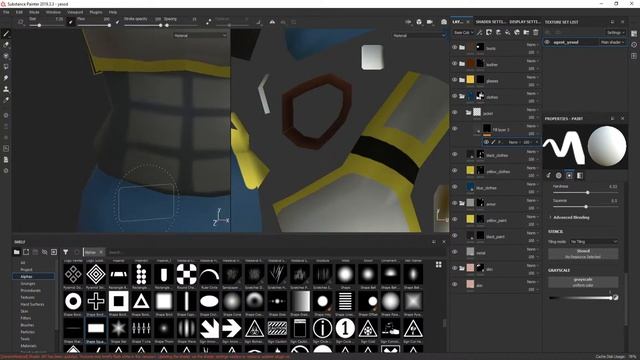Click the symmetry icon in top toolbar
The width and height of the screenshot is (640, 360).
tap(272, 22)
